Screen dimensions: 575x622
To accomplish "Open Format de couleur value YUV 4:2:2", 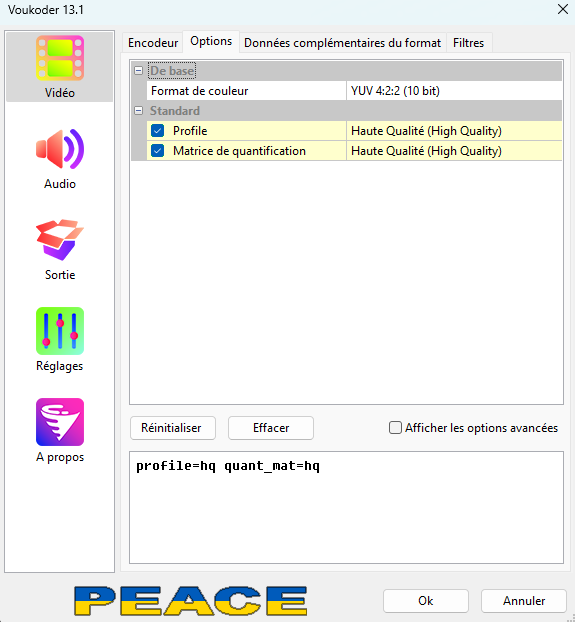I will (x=454, y=91).
